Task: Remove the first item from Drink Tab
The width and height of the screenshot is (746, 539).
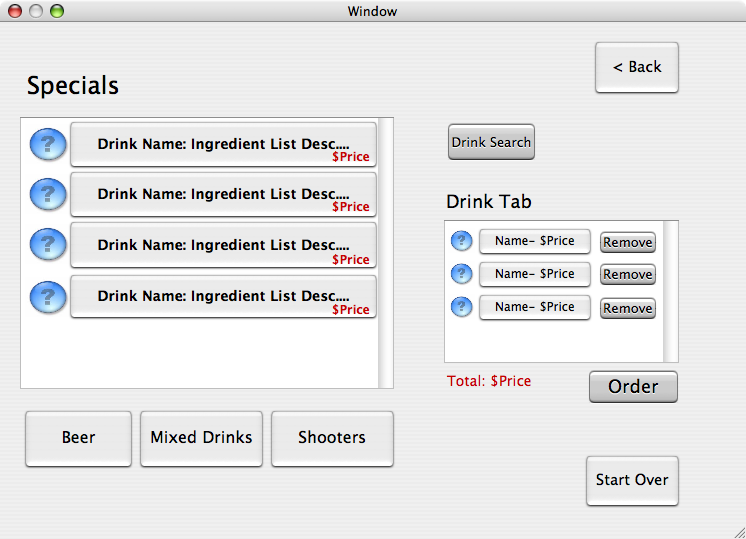Action: 627,242
